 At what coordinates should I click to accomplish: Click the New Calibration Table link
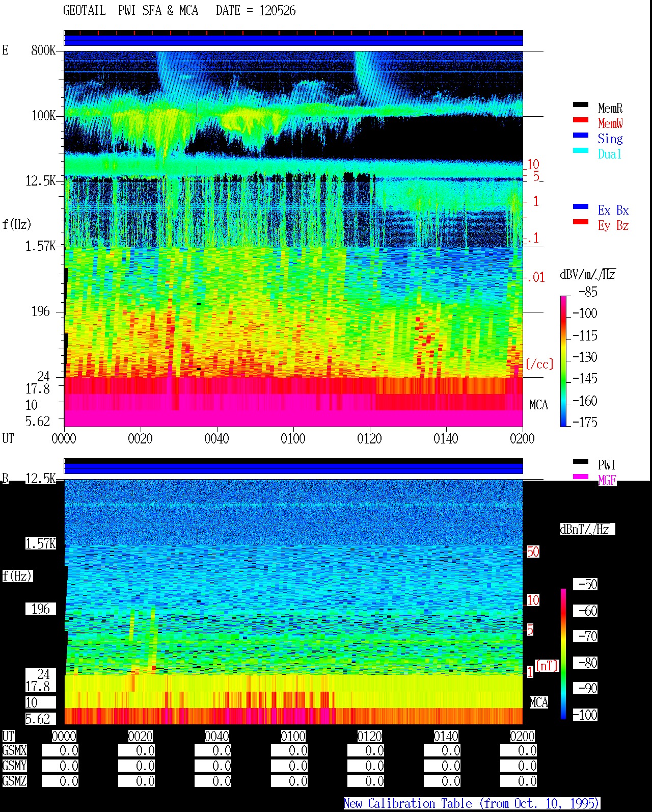pyautogui.click(x=472, y=803)
